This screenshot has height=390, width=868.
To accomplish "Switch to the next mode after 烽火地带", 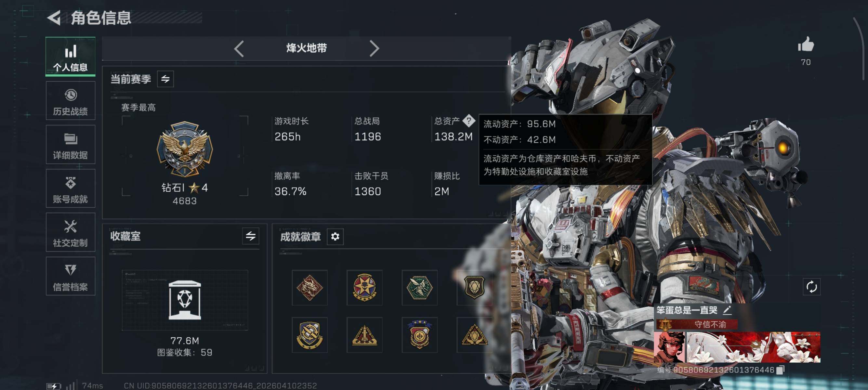I will [374, 49].
